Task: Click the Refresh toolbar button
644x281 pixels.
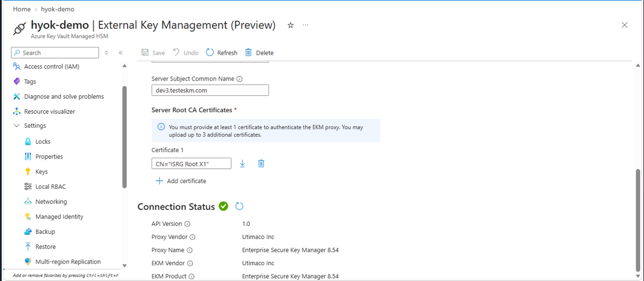Action: click(x=222, y=53)
